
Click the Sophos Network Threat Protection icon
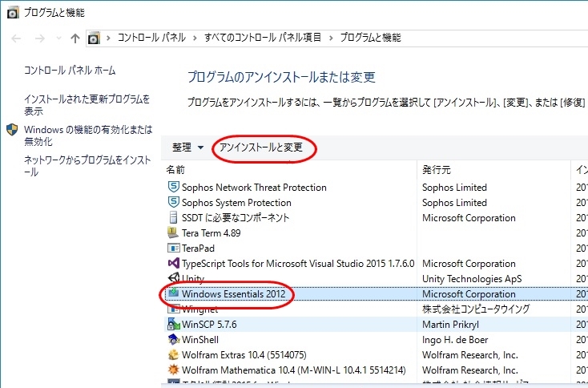pyautogui.click(x=173, y=188)
